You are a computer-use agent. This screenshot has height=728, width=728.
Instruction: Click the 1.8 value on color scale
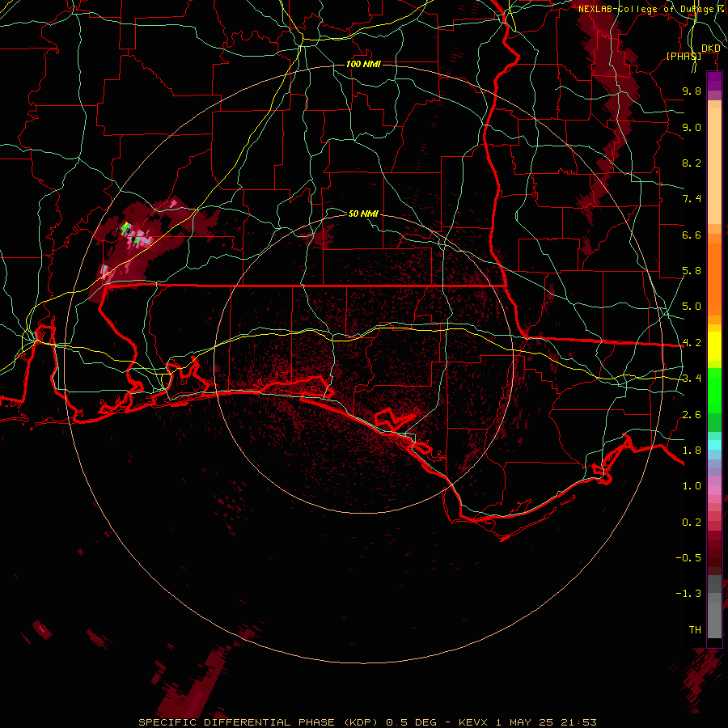[692, 451]
